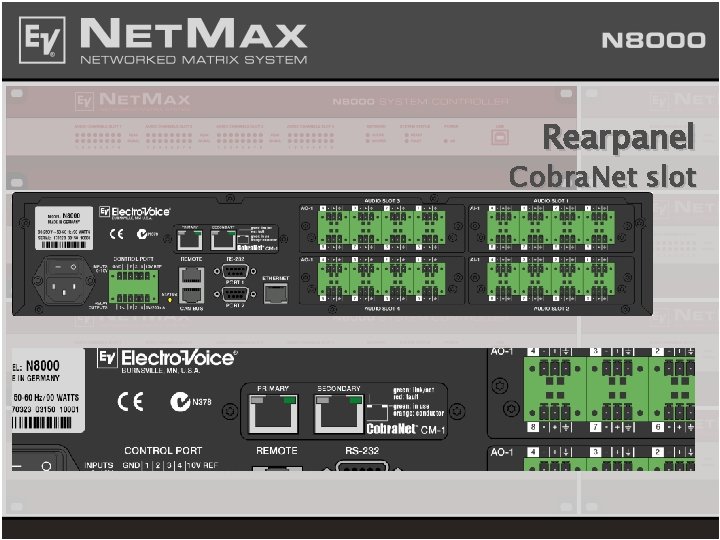Screen dimensions: 720x540
Task: Click the lower CAN bus RJ45 jack
Action: click(191, 294)
